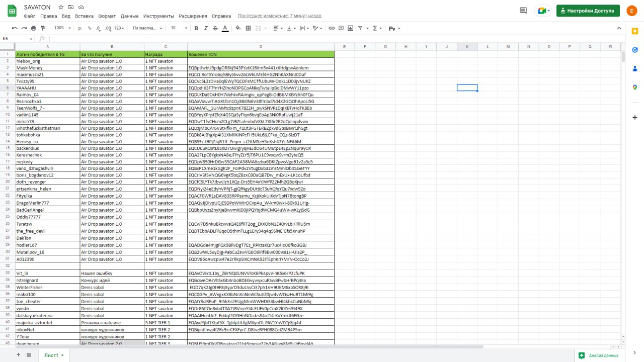Viewport: 644px width, 362px height.
Task: Open functions (Σ) dropdown
Action: tap(377, 28)
